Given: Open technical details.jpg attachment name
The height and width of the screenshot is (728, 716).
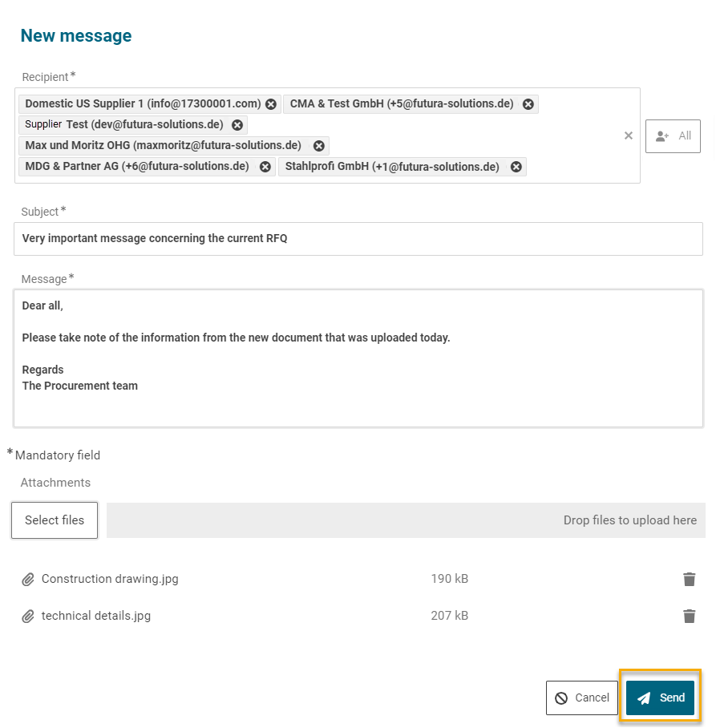Looking at the screenshot, I should [96, 616].
